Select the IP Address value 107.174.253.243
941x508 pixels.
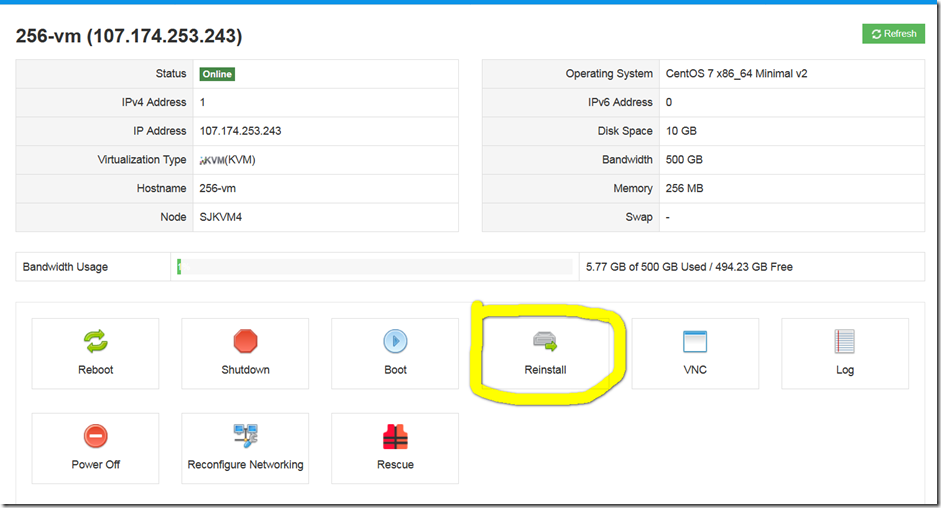241,131
